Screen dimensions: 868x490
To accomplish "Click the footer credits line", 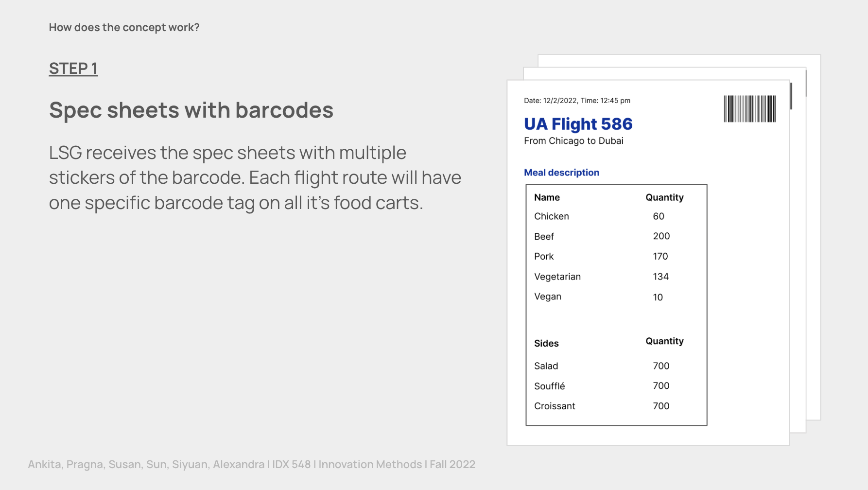I will pos(251,464).
